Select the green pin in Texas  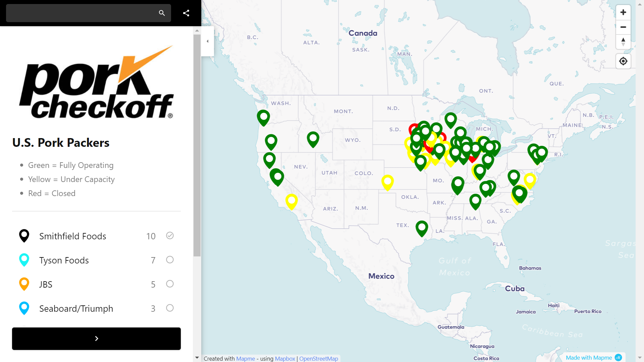[x=422, y=228]
